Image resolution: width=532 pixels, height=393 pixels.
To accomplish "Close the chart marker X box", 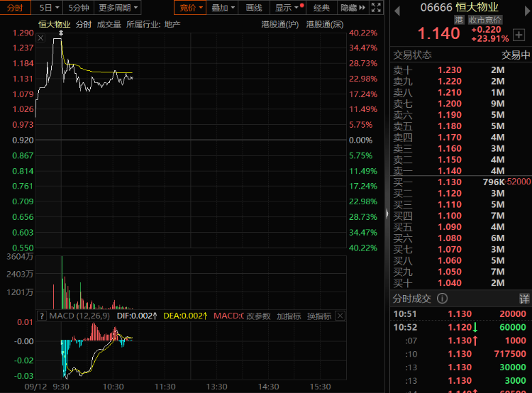I will pos(40,38).
